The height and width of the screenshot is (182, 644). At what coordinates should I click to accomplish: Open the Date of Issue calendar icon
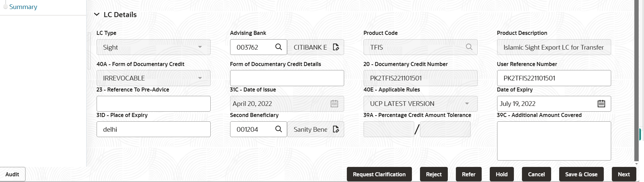click(334, 104)
